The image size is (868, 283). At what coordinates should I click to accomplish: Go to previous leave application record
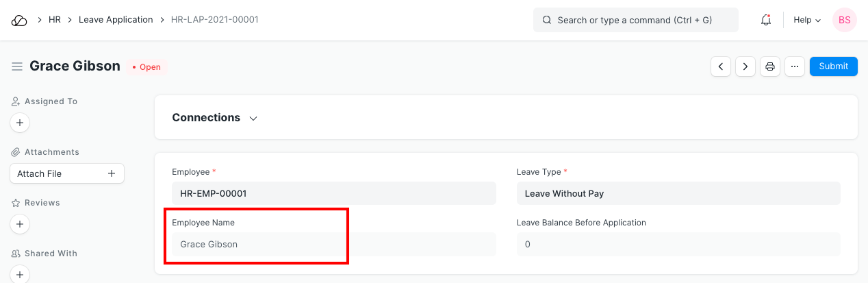pyautogui.click(x=721, y=66)
